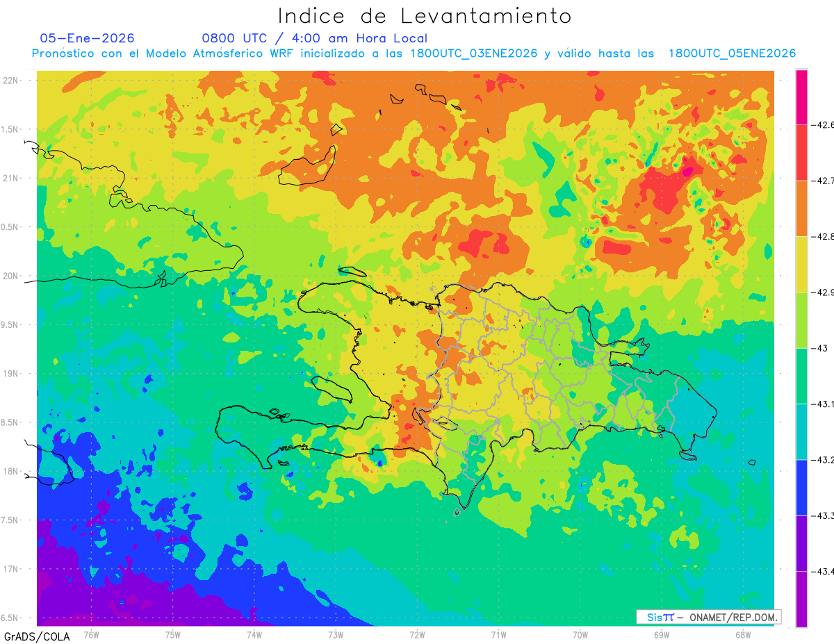Viewport: 834px width, 644px height.
Task: Click the magenta swatch topping the color legend
Action: 801,97
